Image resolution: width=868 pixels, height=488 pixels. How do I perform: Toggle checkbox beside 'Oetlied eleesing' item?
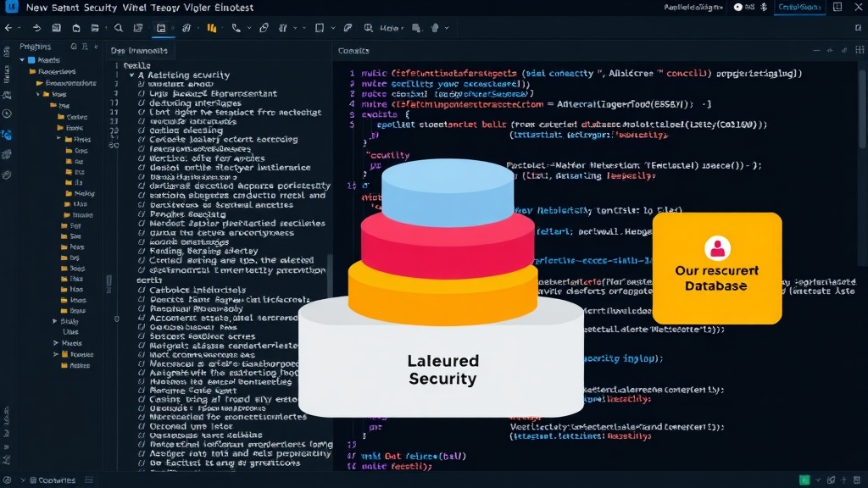[142, 130]
